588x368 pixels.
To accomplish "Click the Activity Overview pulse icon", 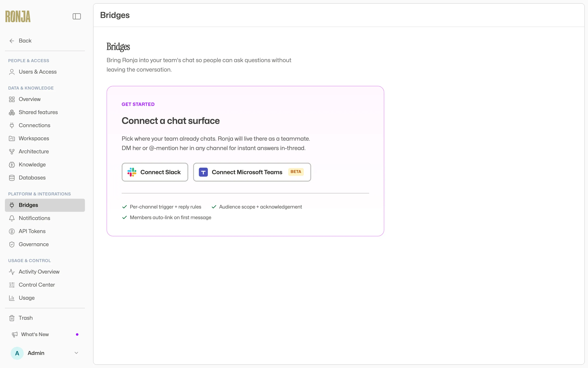I will coord(12,272).
